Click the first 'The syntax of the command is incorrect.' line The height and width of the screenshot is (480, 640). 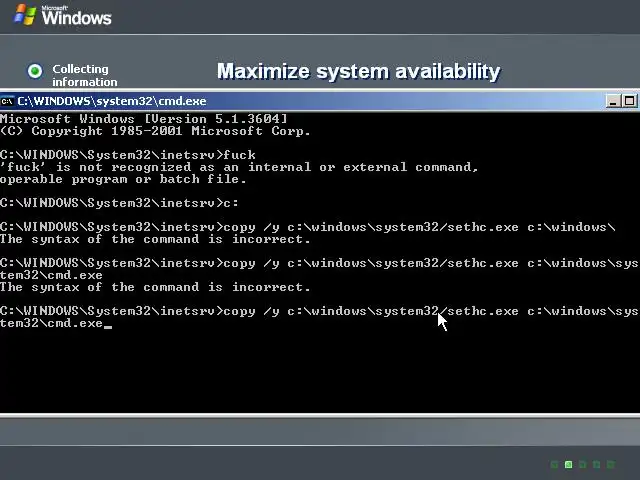(155, 239)
